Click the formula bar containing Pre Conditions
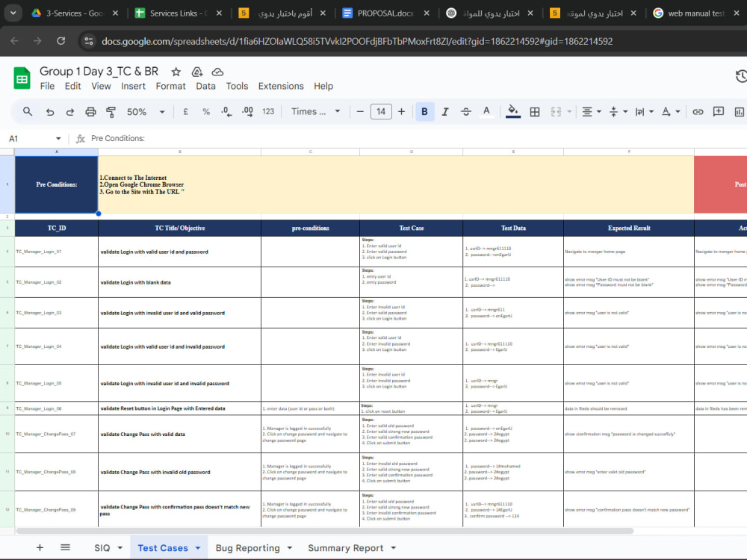 [415, 139]
